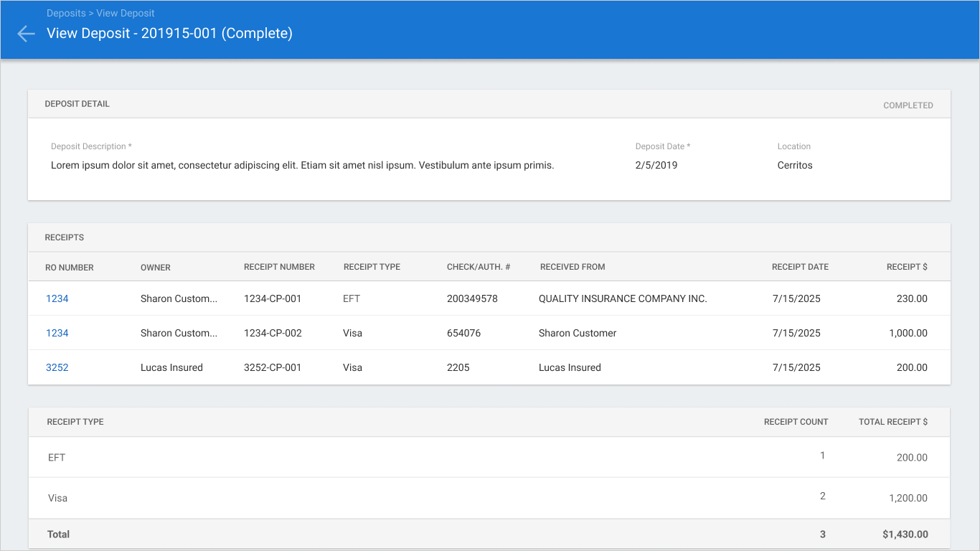Open RO number 1234 in first row
The height and width of the screenshot is (551, 980).
tap(57, 298)
